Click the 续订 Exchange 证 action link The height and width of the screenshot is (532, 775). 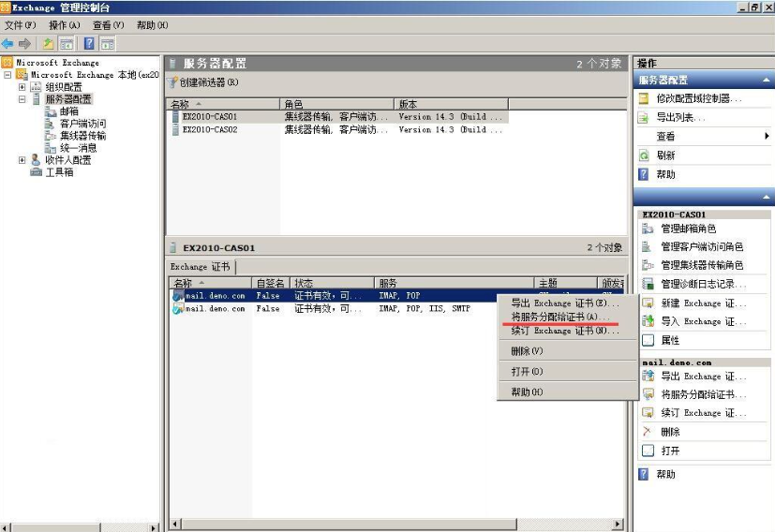click(704, 413)
